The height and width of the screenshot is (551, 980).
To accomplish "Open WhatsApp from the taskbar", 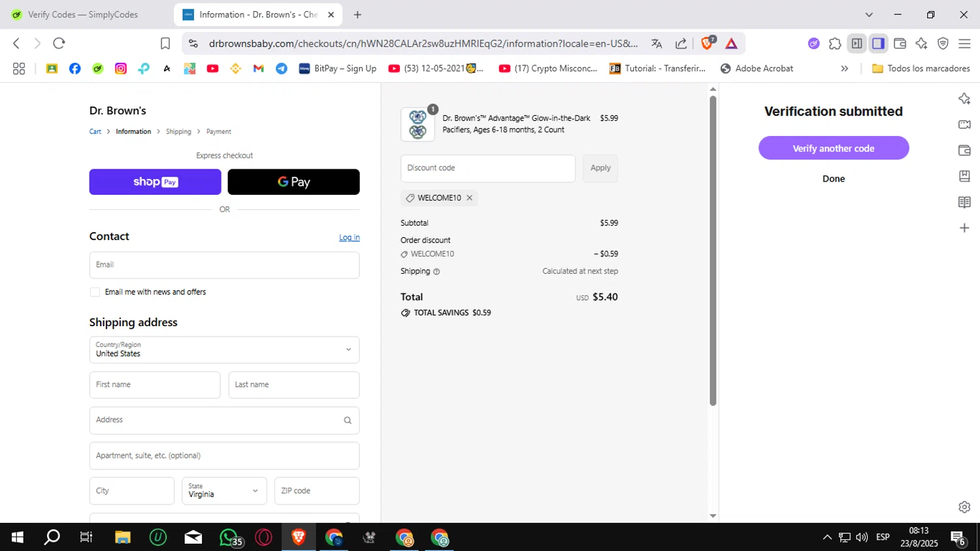I will 229,537.
